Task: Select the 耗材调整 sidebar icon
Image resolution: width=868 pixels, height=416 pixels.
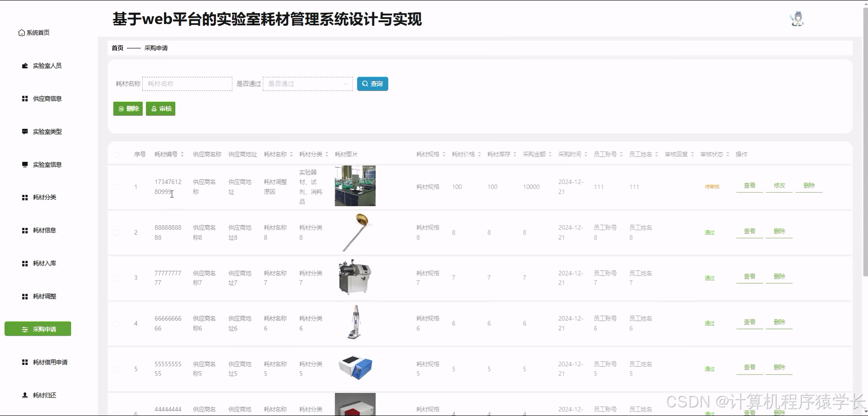Action: tap(24, 296)
